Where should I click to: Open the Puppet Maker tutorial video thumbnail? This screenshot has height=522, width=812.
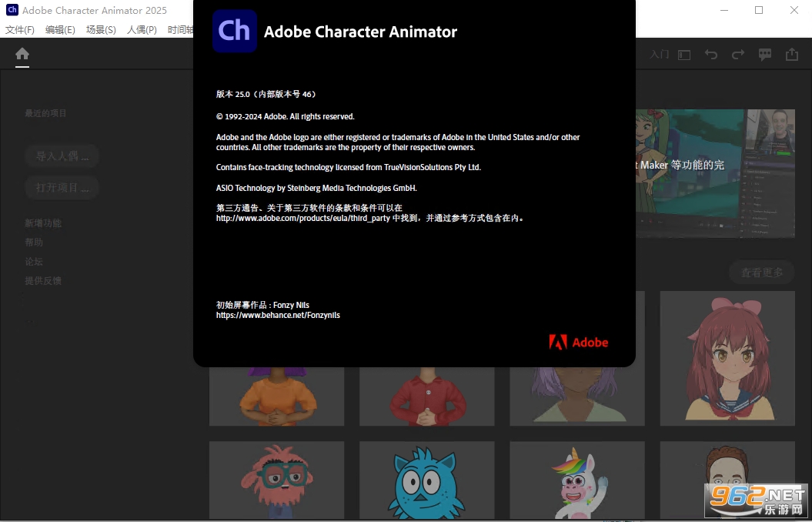(x=715, y=173)
